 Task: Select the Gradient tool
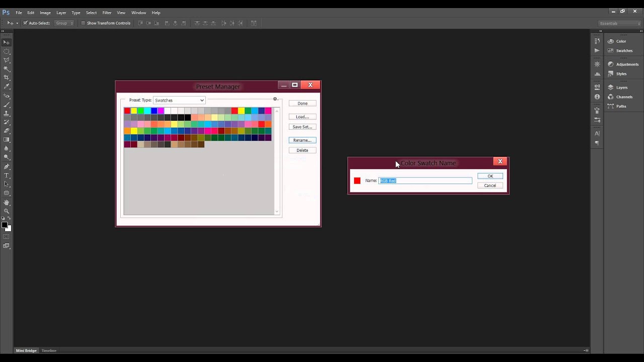tap(7, 140)
